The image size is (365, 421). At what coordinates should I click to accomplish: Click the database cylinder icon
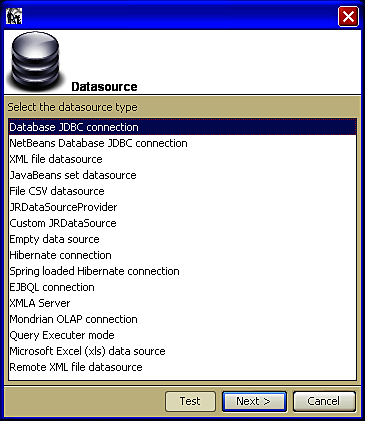36,61
